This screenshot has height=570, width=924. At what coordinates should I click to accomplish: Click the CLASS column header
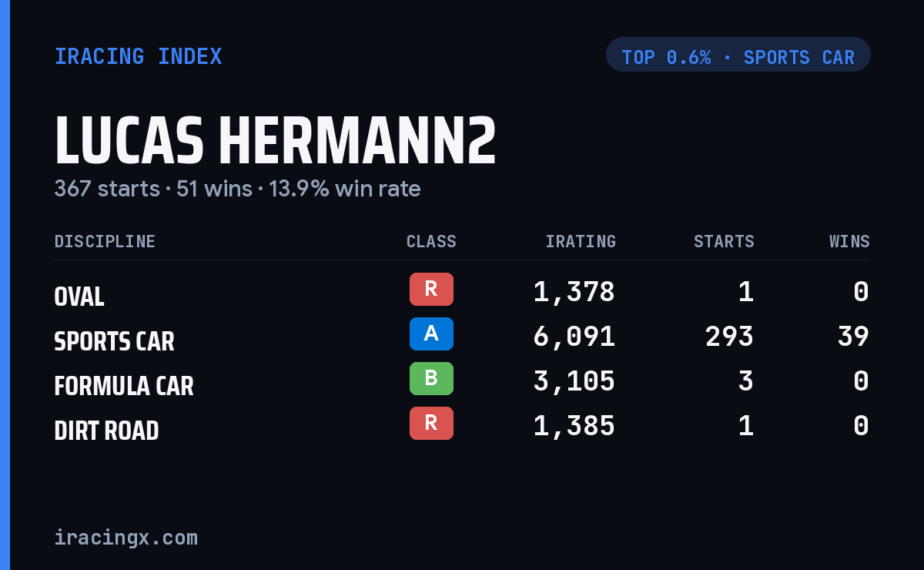click(x=431, y=241)
